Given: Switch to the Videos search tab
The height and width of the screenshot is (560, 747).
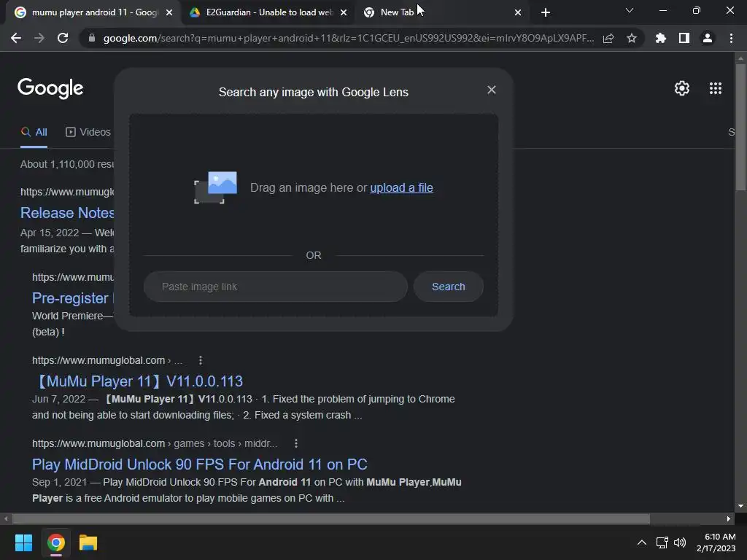Looking at the screenshot, I should pos(88,133).
